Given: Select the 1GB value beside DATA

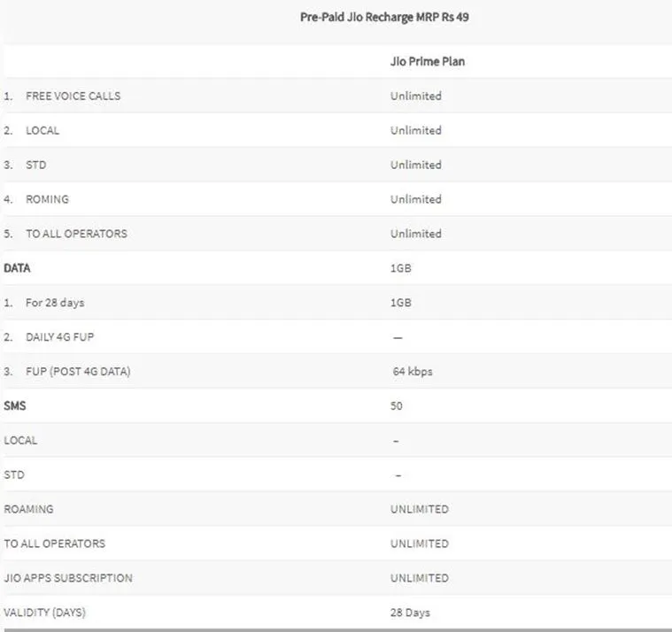Looking at the screenshot, I should [401, 268].
